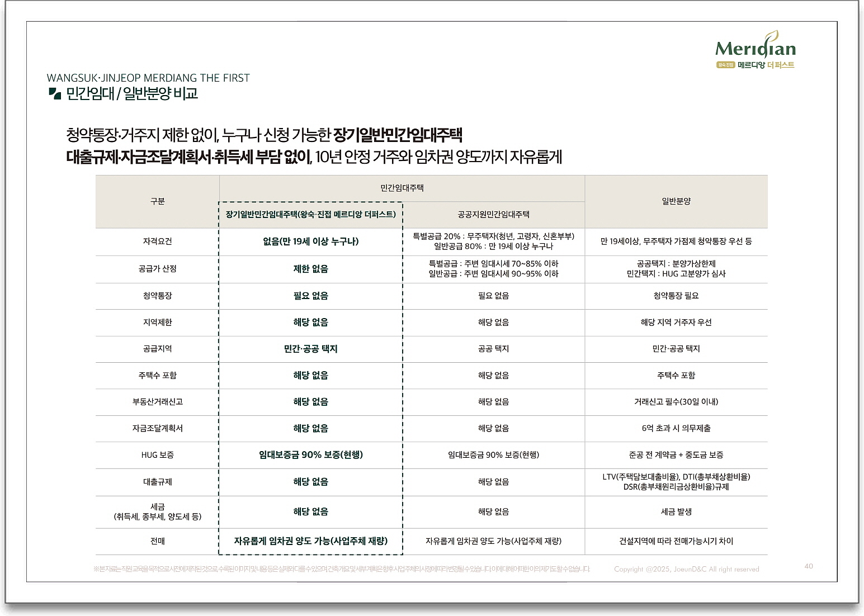The height and width of the screenshot is (616, 864).
Task: Click the '없음(만 19세 이상 누구나)' cell
Action: click(x=311, y=241)
